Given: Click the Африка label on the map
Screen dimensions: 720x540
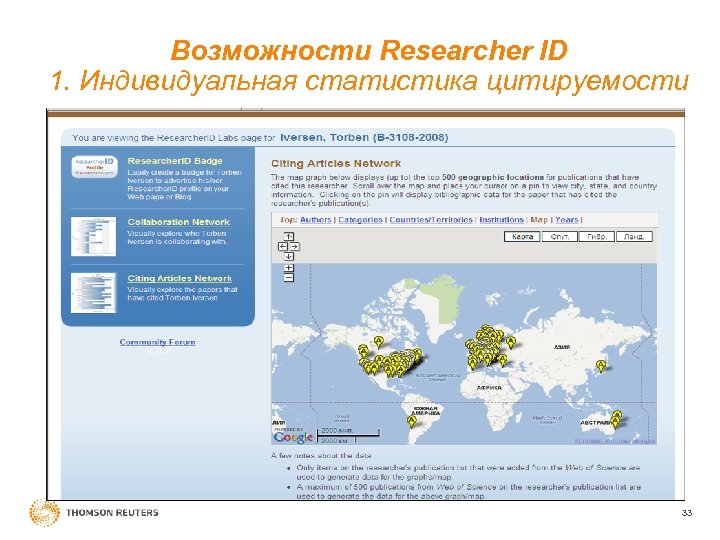Looking at the screenshot, I should coord(489,388).
